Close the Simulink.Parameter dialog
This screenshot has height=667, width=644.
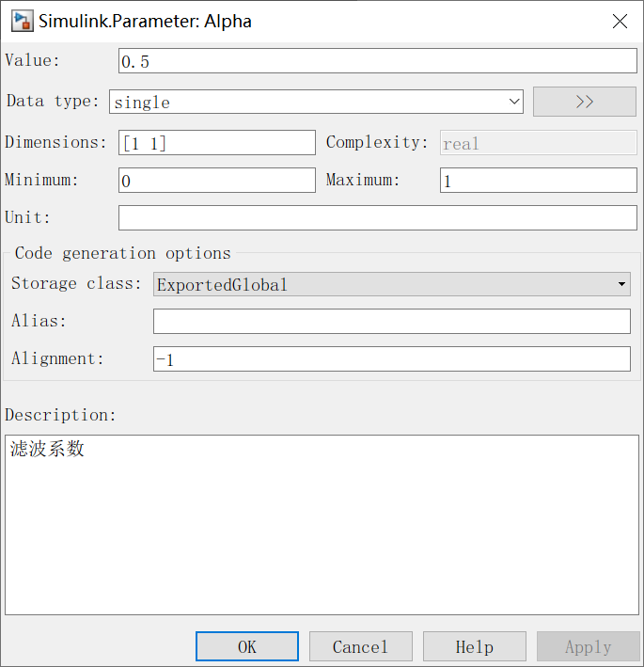pos(620,21)
